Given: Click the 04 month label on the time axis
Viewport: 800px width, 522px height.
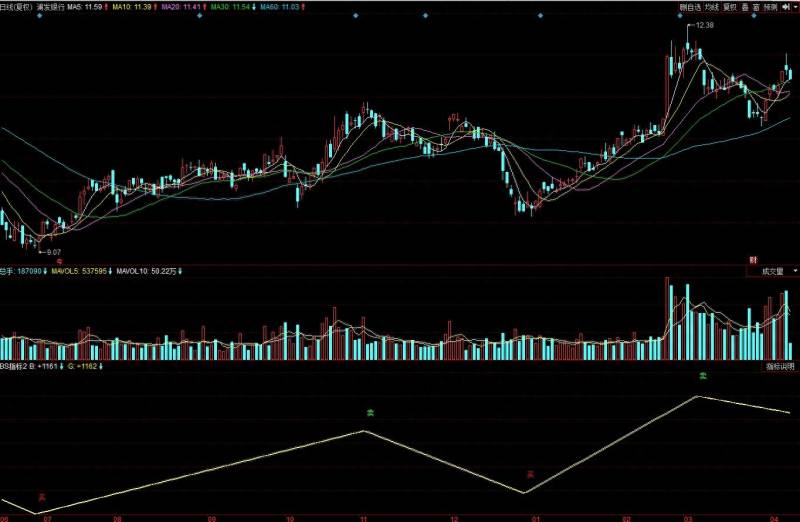Looking at the screenshot, I should tap(774, 518).
